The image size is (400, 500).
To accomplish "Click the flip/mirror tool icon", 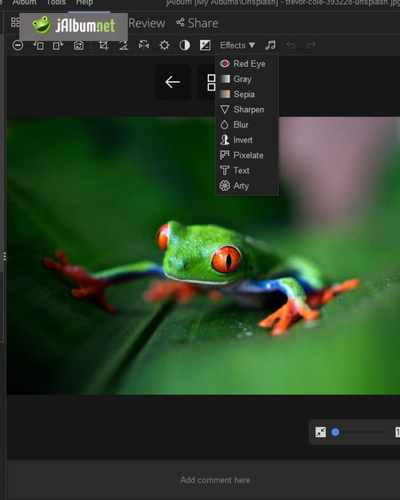I will (x=144, y=45).
